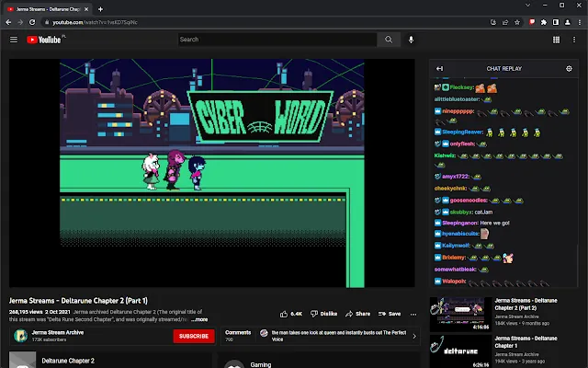This screenshot has width=588, height=368.
Task: Open the YouTube apps grid
Action: click(x=556, y=40)
